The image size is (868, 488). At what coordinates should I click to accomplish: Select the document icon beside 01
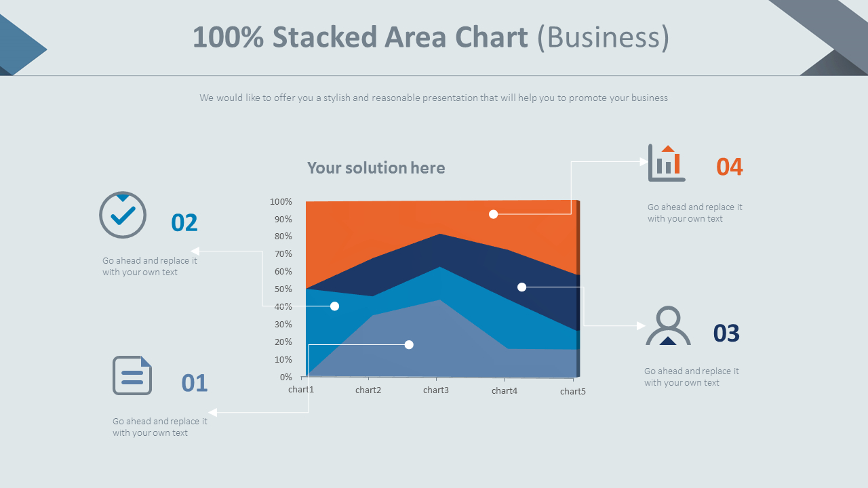pos(132,375)
